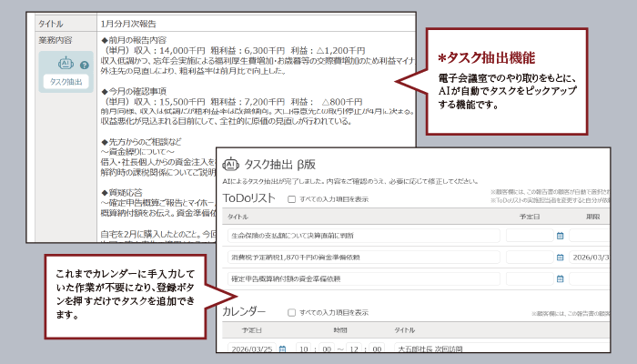Click the 時間 column header in カレンダー

[x=340, y=330]
